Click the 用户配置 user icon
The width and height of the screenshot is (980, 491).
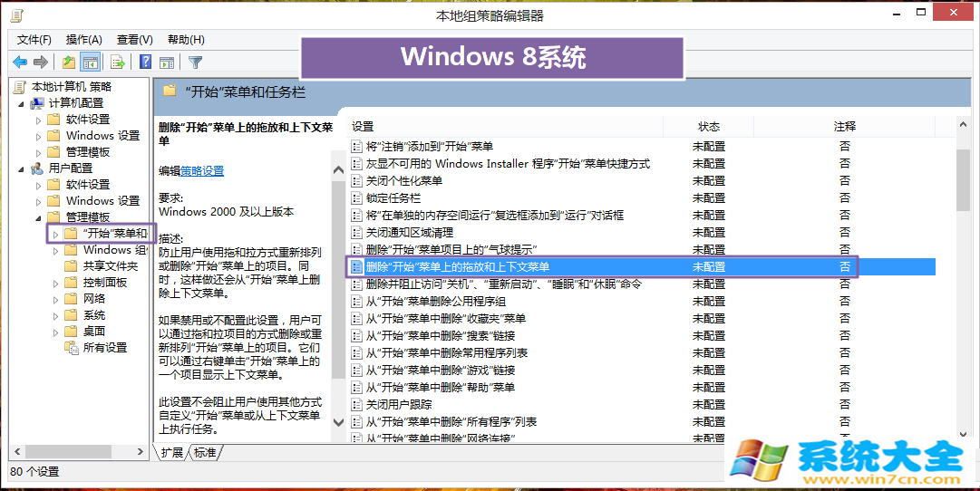pos(37,168)
